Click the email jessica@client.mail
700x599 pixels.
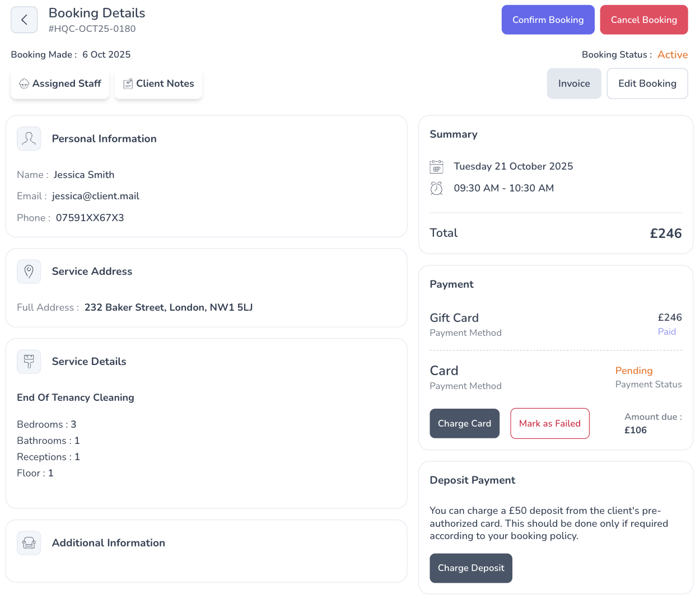[96, 196]
